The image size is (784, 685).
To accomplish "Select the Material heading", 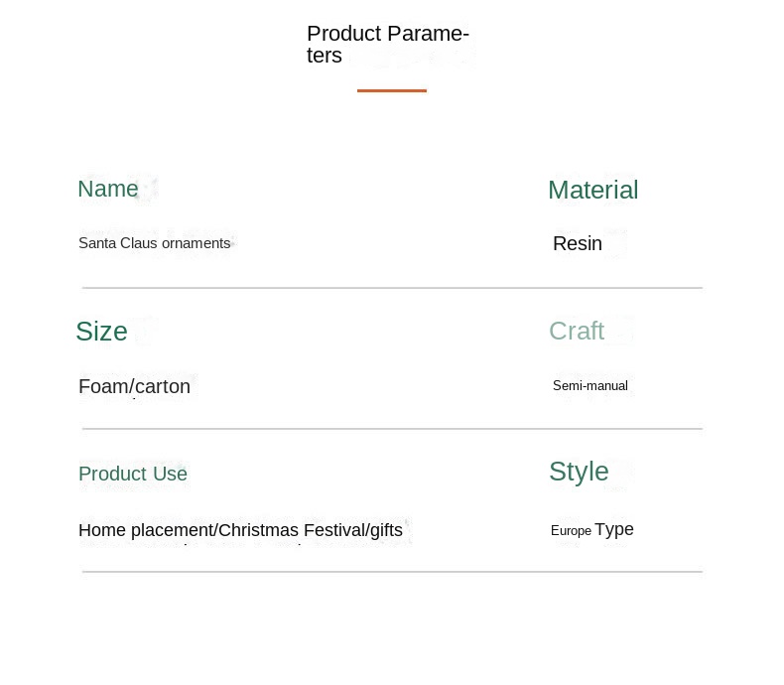I will click(x=593, y=190).
